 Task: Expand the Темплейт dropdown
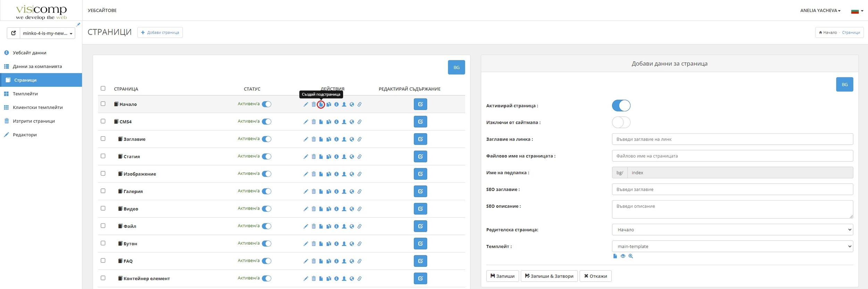tap(732, 246)
